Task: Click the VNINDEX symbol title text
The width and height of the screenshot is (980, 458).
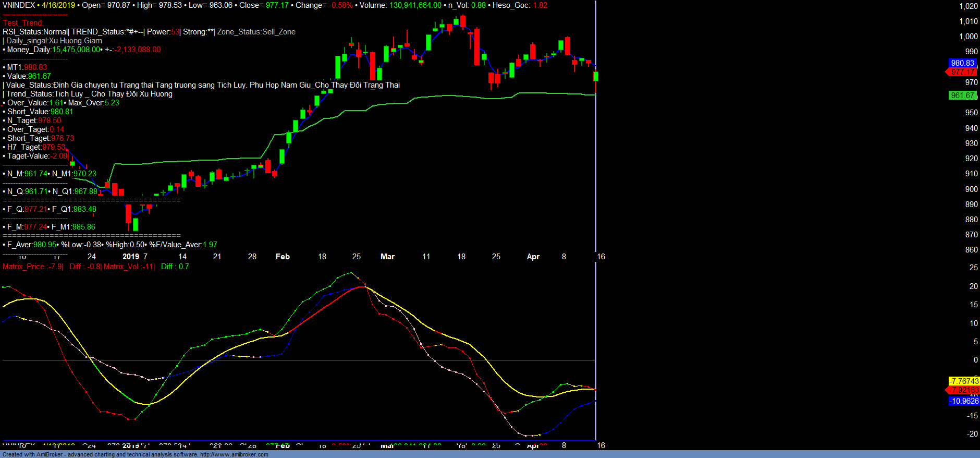Action: click(19, 5)
